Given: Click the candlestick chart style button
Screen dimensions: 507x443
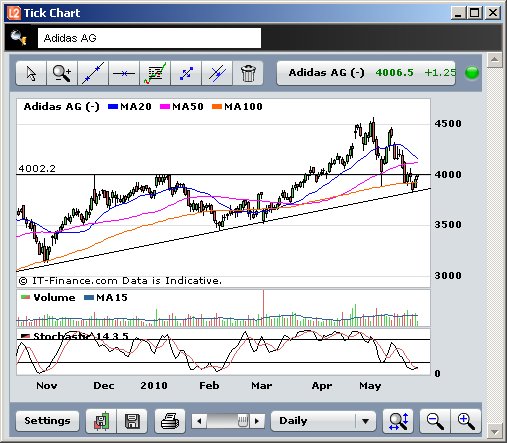Looking at the screenshot, I should (x=101, y=421).
